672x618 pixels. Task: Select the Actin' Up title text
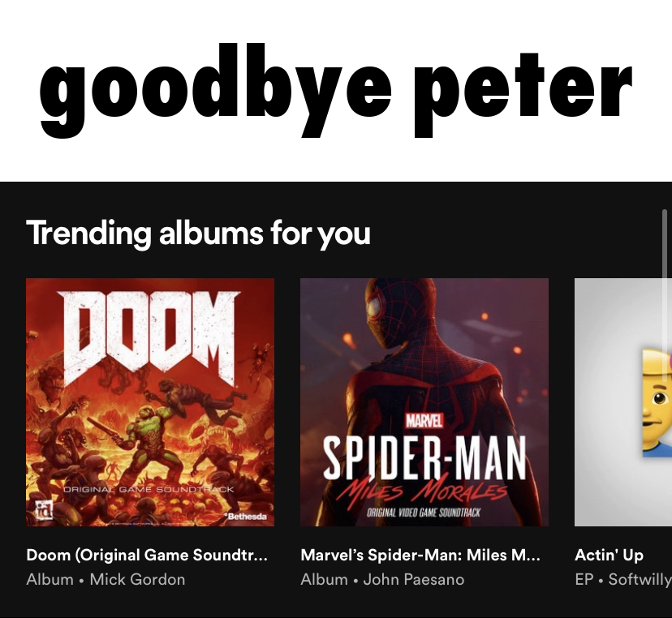coord(609,555)
